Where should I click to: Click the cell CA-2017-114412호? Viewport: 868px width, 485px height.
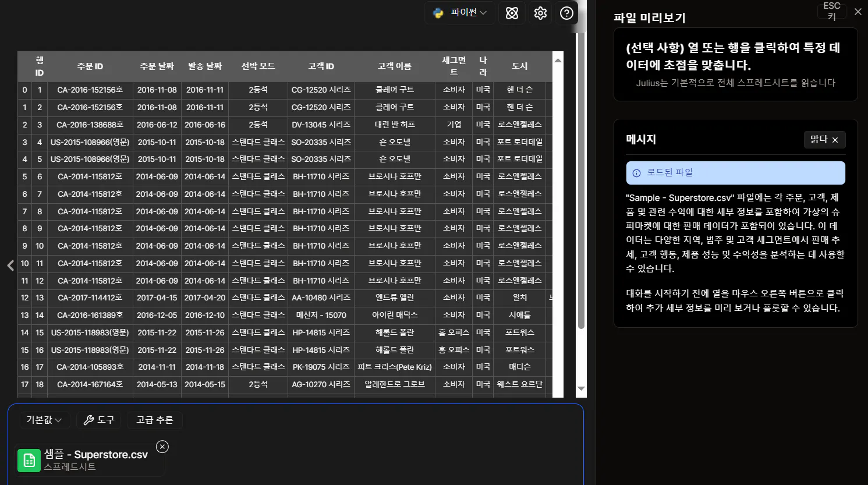coord(90,298)
